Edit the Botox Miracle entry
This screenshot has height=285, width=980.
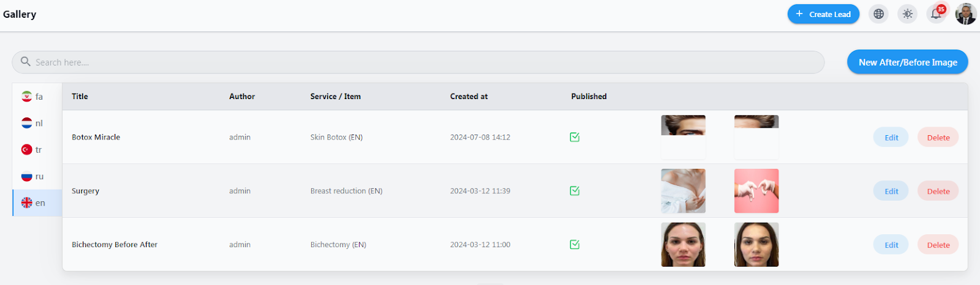coord(891,138)
